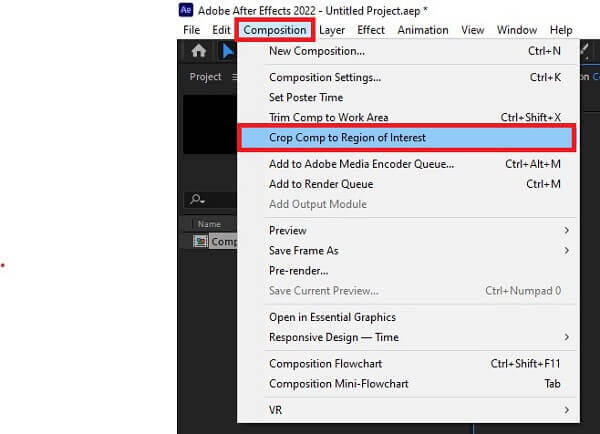Select the blue Selection arrow tool
Screen dimensions: 600x434
click(x=227, y=51)
